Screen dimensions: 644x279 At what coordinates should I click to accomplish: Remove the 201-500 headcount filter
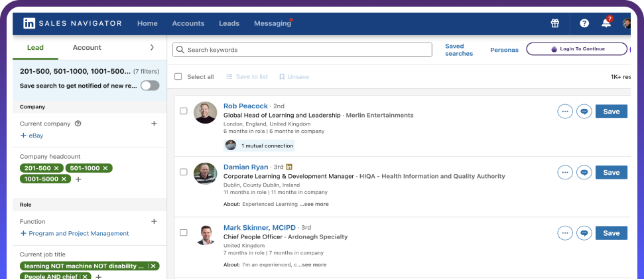[x=56, y=168]
